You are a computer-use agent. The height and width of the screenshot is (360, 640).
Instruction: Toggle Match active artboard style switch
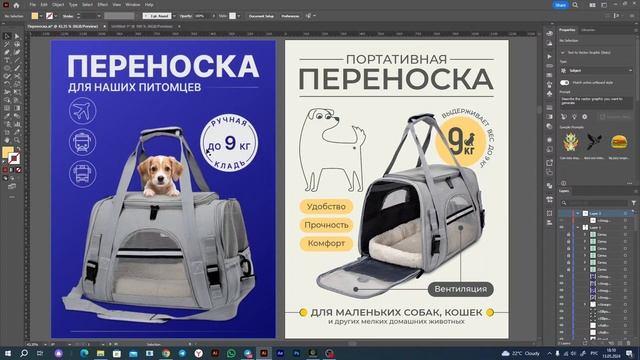[564, 82]
